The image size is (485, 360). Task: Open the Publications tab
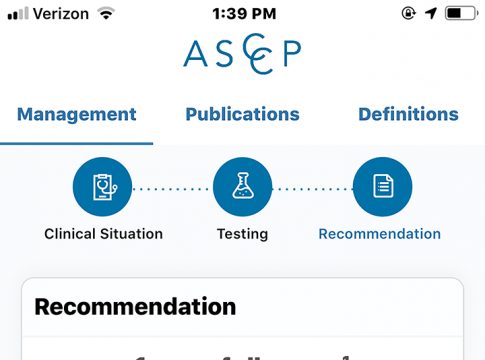242,115
